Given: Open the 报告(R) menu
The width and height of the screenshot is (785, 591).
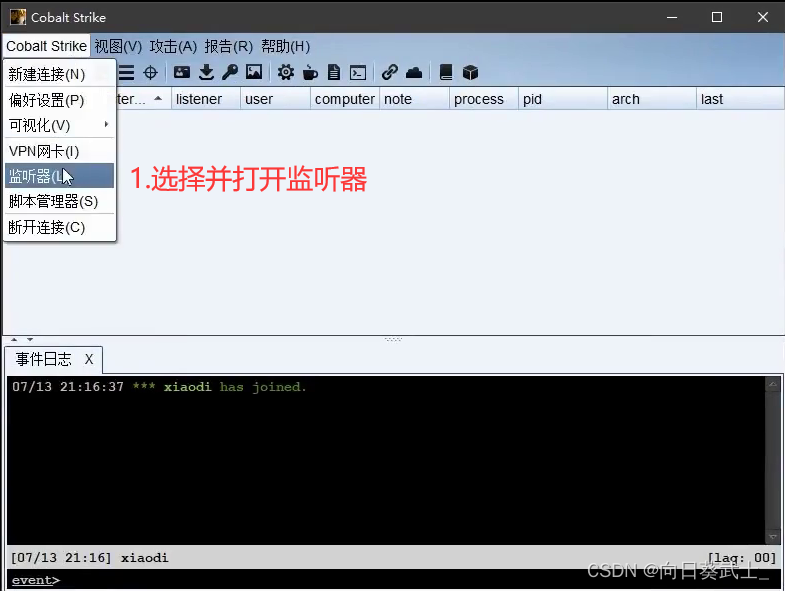Looking at the screenshot, I should point(229,46).
